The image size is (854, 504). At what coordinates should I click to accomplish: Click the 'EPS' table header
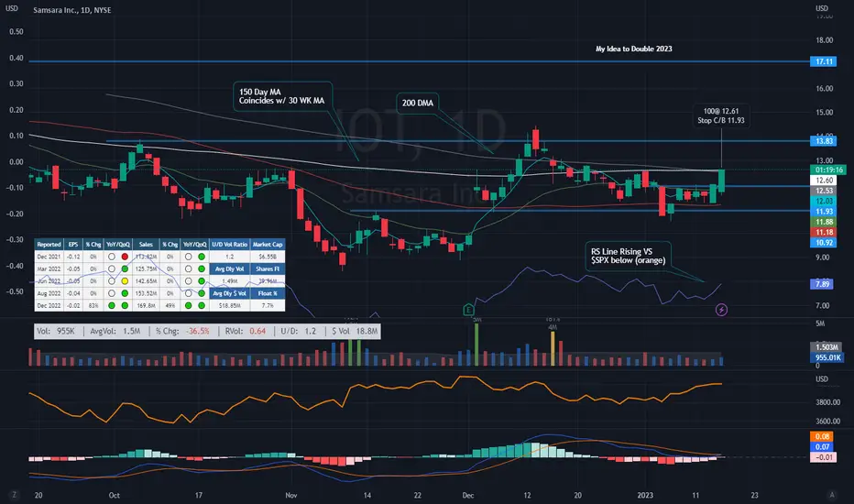(73, 245)
